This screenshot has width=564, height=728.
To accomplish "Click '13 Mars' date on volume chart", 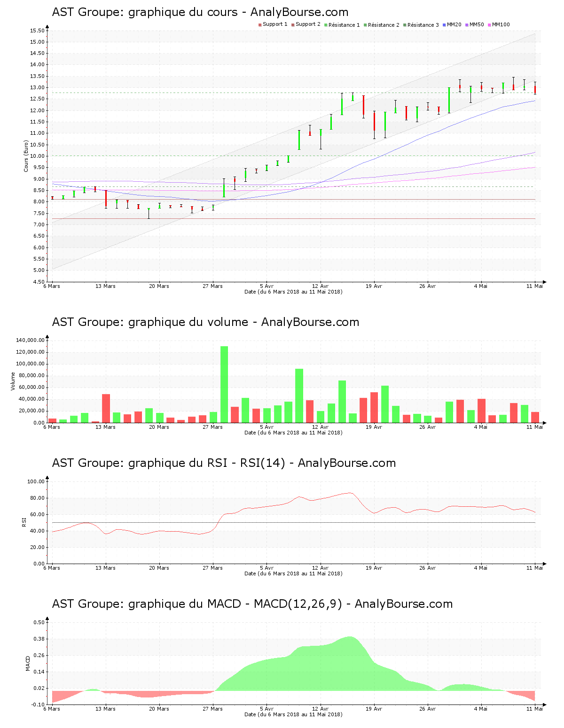I will click(x=106, y=427).
